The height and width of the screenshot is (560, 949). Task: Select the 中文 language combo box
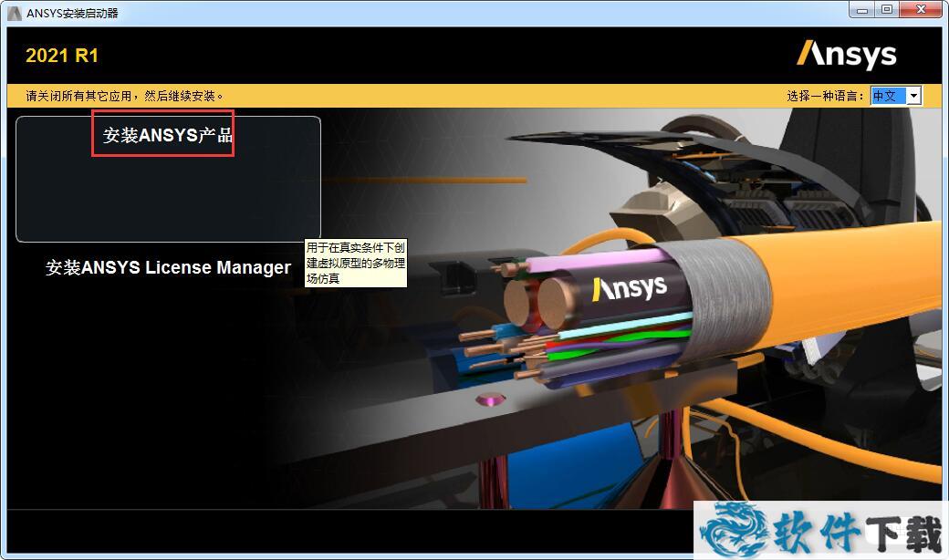(x=888, y=96)
